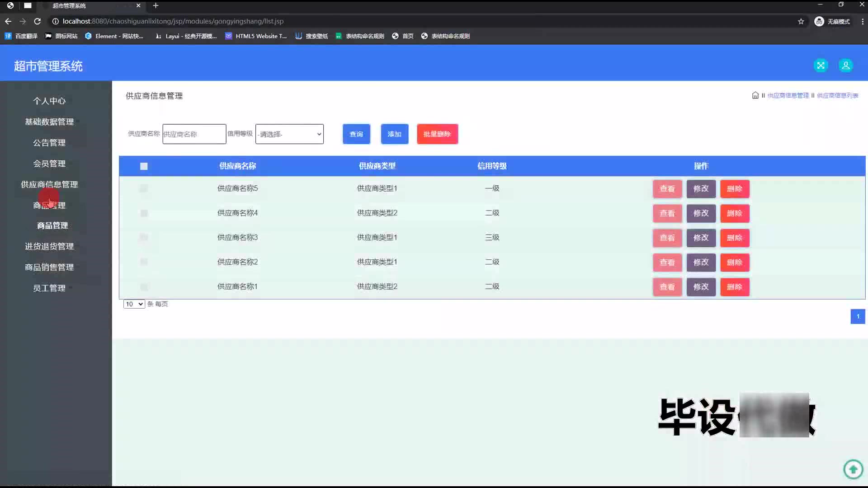The width and height of the screenshot is (868, 488).
Task: Open 个人中心 in the sidebar
Action: coord(49,101)
